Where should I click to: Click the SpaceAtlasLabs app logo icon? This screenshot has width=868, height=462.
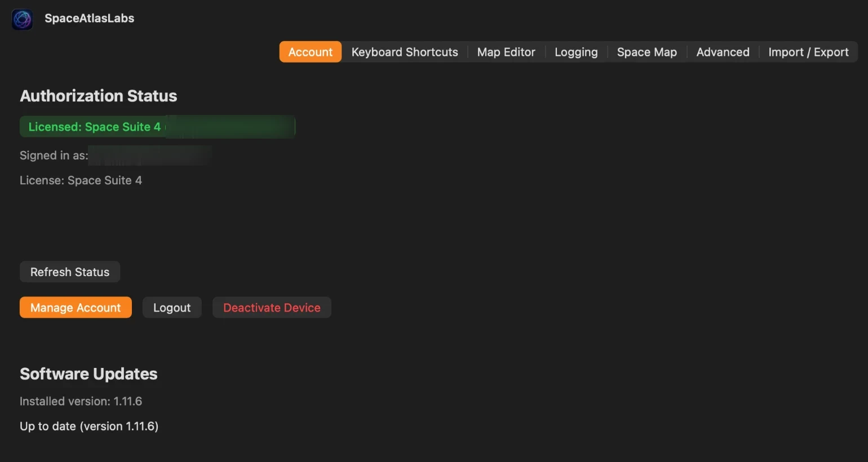click(x=23, y=19)
